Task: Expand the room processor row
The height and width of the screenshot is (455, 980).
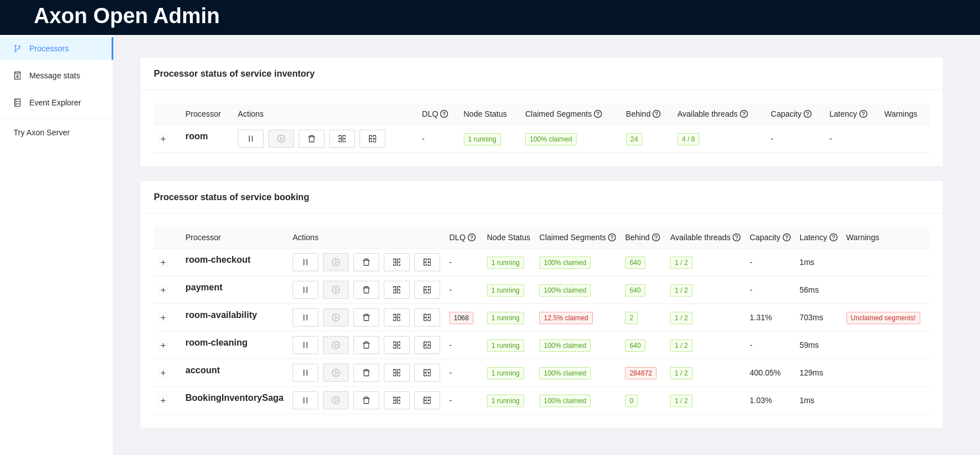Action: point(163,139)
